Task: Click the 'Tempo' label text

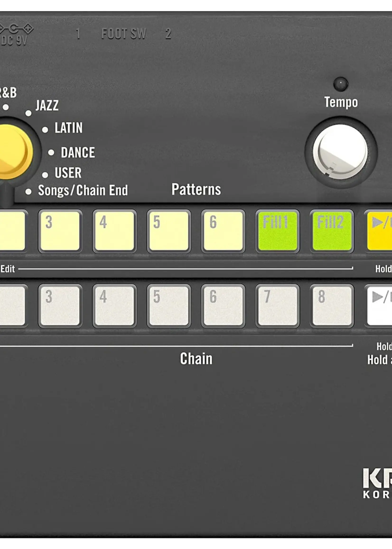Action: pyautogui.click(x=341, y=102)
